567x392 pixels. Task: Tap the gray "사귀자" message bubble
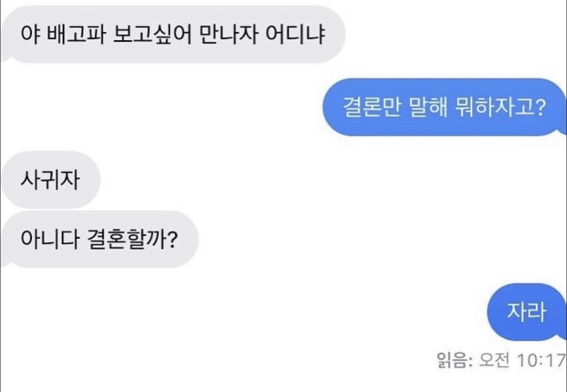tap(50, 180)
